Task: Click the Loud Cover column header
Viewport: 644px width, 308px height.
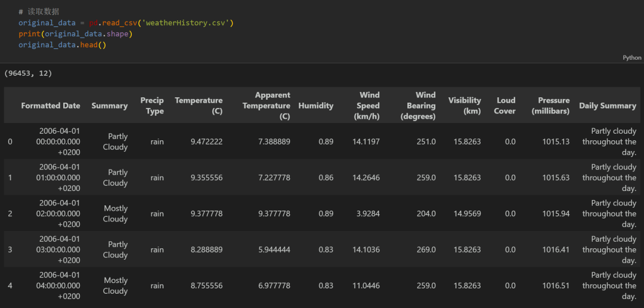Action: tap(505, 106)
